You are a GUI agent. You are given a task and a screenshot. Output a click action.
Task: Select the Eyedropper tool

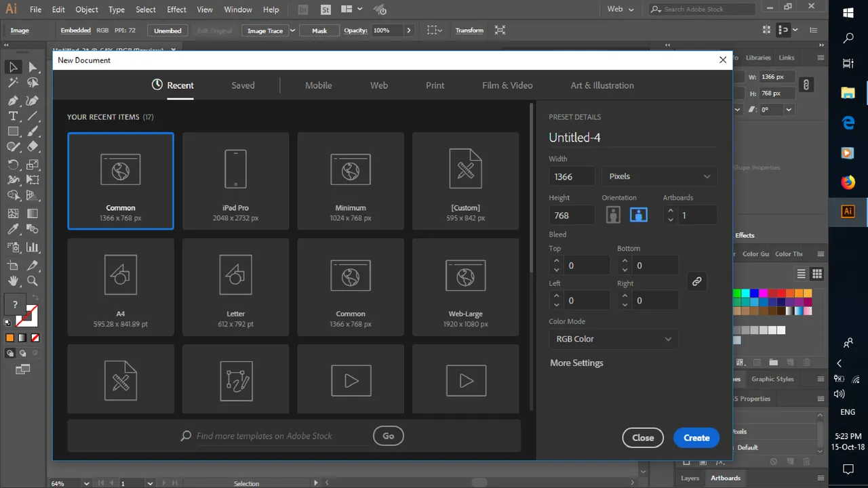point(13,230)
